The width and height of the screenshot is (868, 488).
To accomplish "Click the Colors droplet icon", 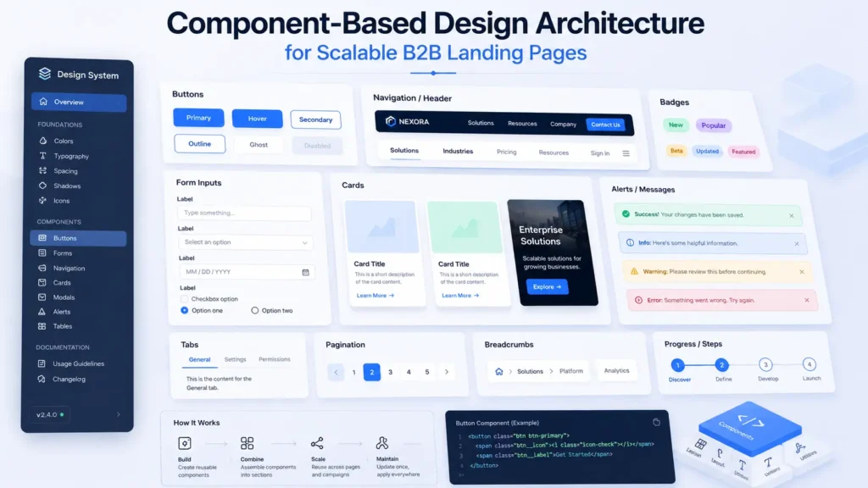I will click(x=42, y=141).
